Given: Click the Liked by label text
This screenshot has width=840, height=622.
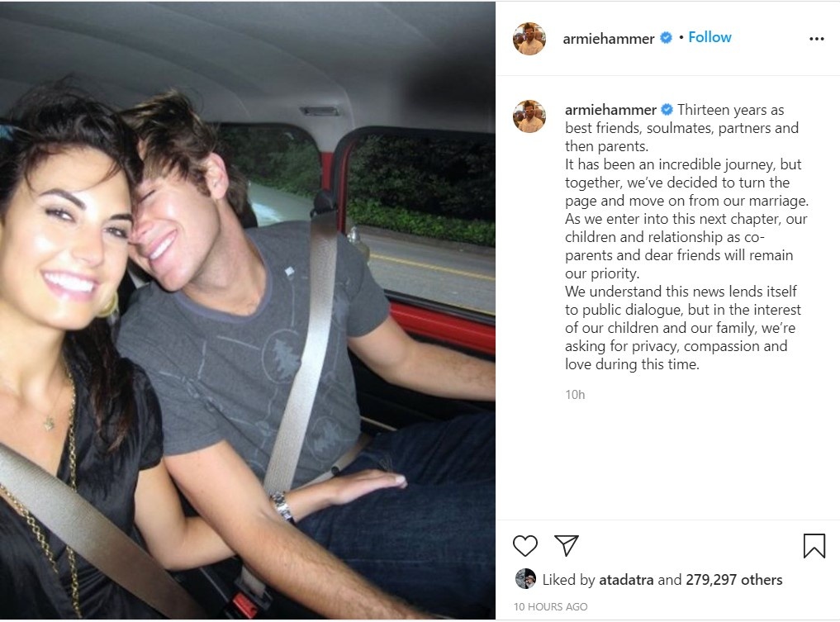Looking at the screenshot, I should (568, 580).
